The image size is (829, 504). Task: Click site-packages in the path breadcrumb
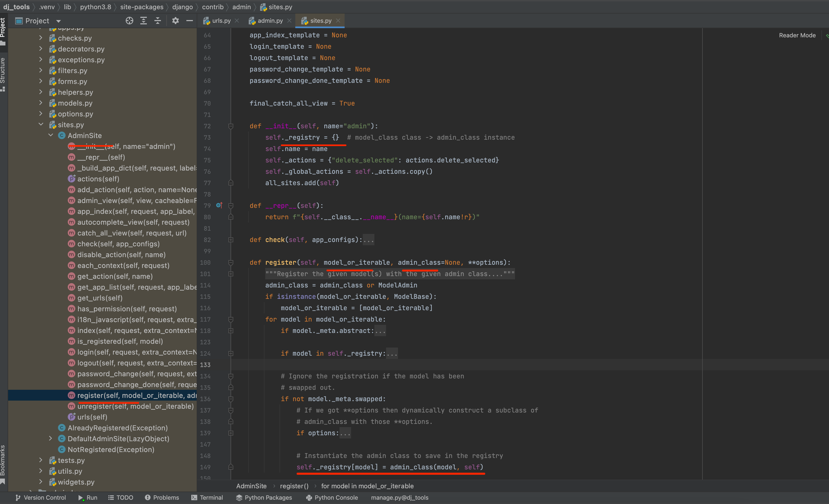(142, 7)
